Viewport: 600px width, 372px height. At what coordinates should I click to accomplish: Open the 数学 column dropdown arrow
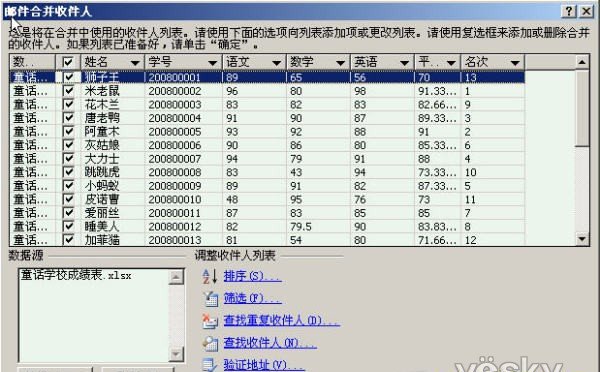click(341, 63)
